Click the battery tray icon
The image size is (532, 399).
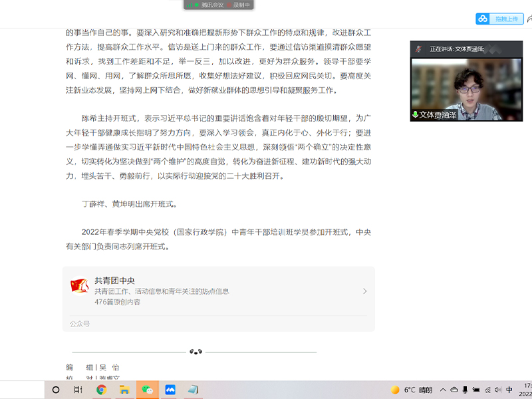tap(476, 390)
